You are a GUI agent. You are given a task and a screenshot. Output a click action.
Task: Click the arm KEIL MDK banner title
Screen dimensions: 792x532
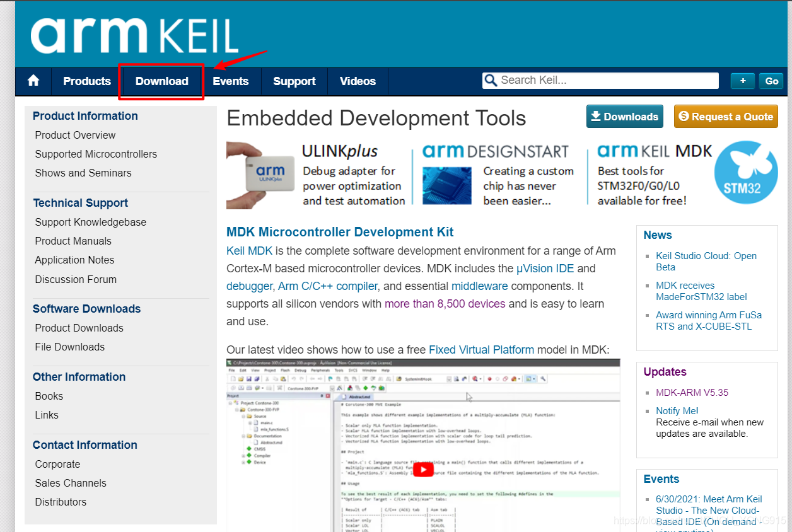tap(654, 151)
